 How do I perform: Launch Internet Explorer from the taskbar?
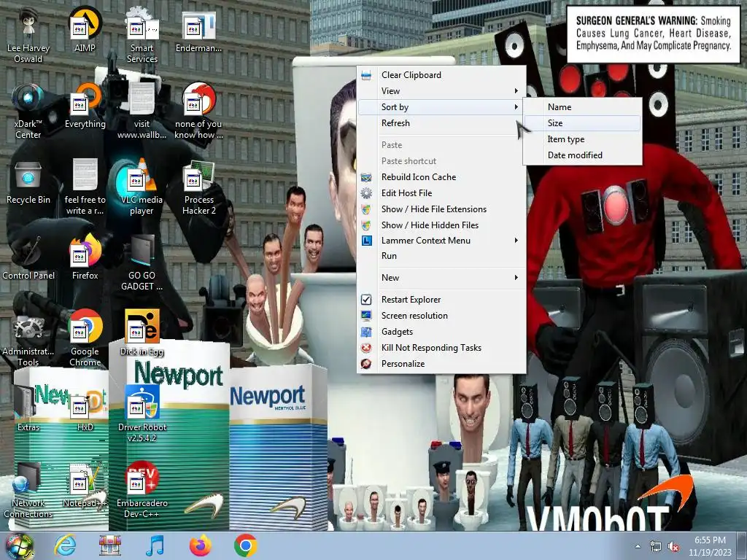point(65,546)
